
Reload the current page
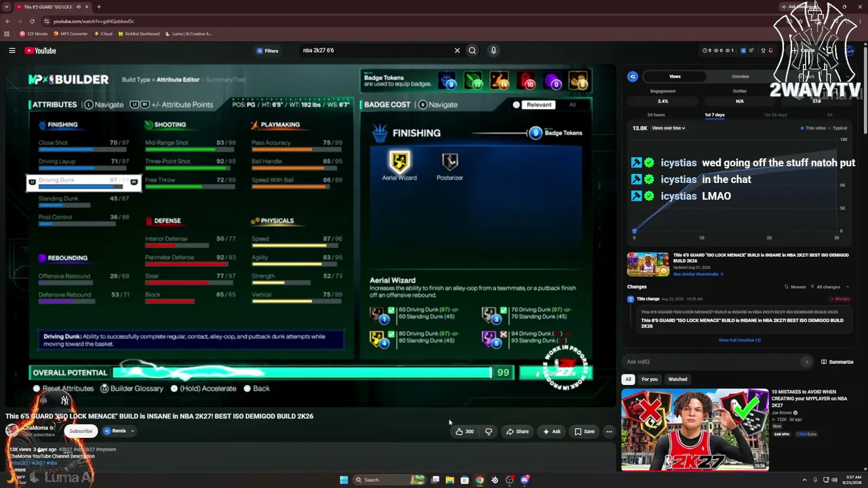point(32,21)
